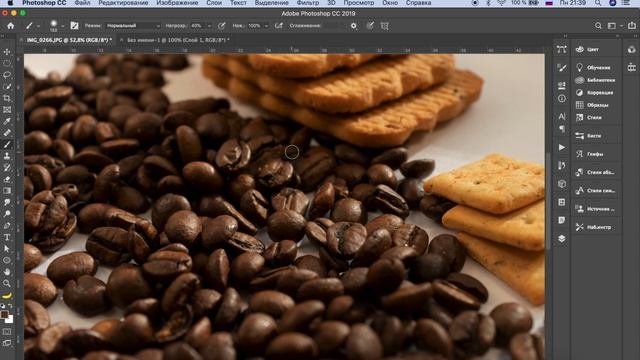This screenshot has height=360, width=640.
Task: Select the Path Selection arrow tool
Action: pos(7,249)
